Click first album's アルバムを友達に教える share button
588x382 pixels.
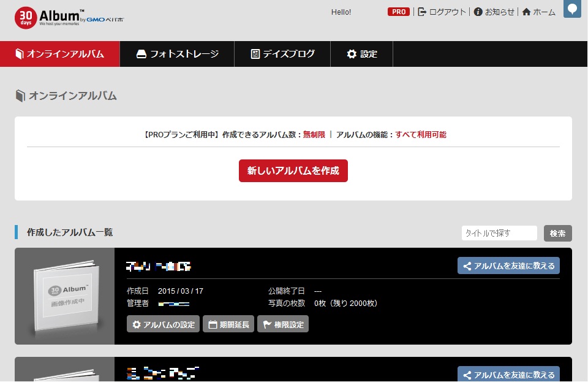point(508,265)
